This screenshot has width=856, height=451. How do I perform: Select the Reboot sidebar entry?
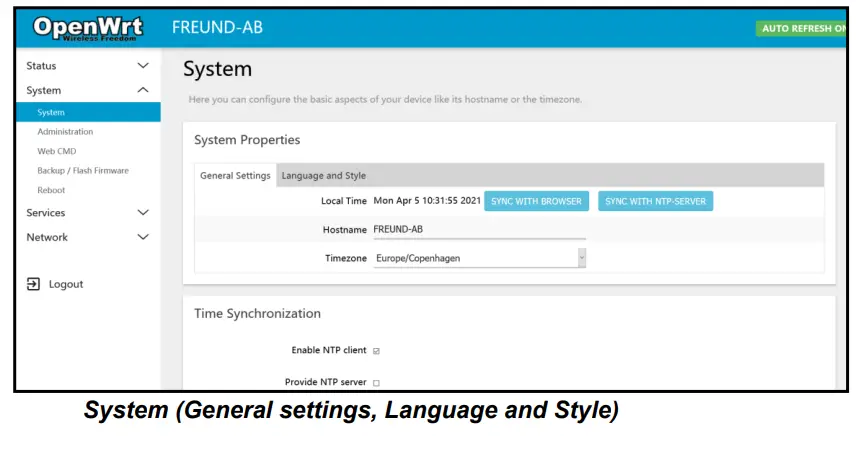click(x=51, y=190)
